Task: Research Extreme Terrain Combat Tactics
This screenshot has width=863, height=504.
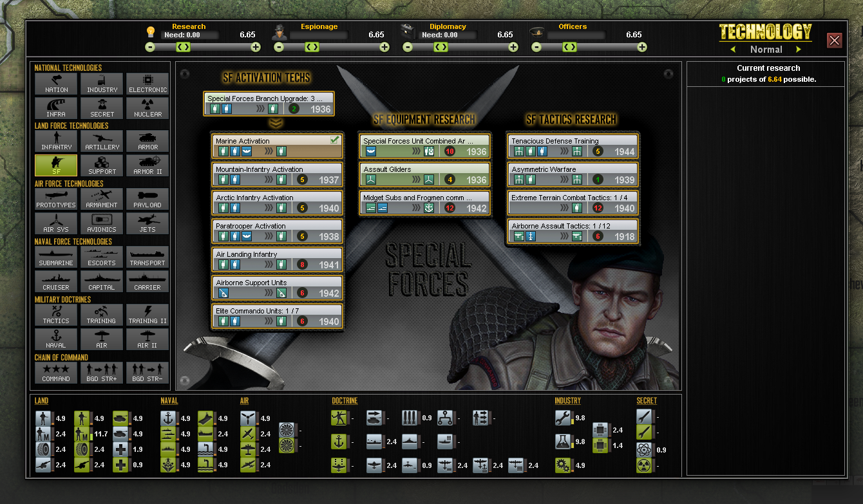Action: click(x=573, y=203)
